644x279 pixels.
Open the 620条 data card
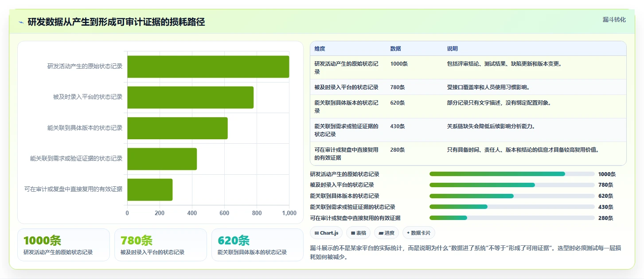(258, 245)
